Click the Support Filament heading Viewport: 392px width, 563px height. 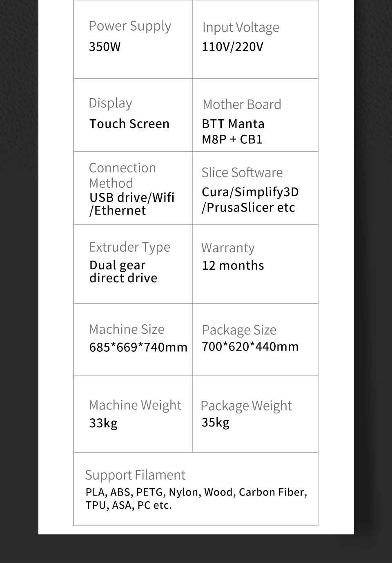pos(135,475)
